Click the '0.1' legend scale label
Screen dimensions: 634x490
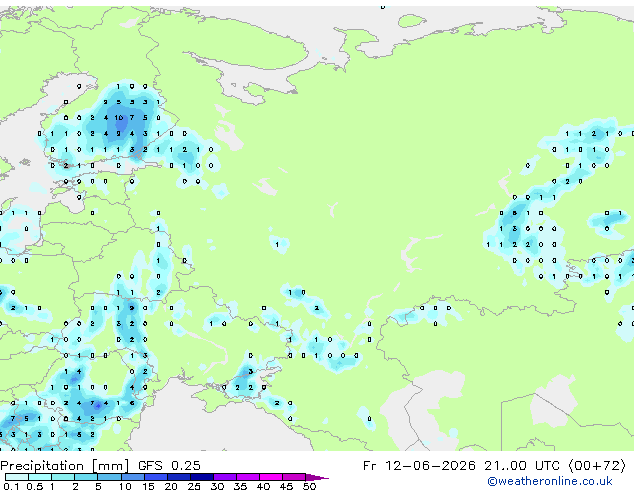pyautogui.click(x=11, y=486)
